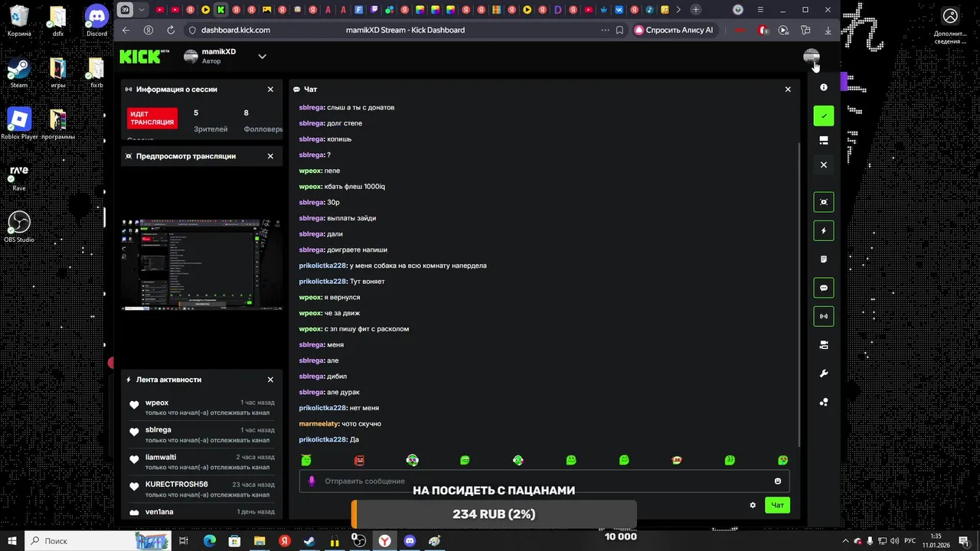Click the chat scrollbar
This screenshot has width=980, height=551.
(x=799, y=295)
